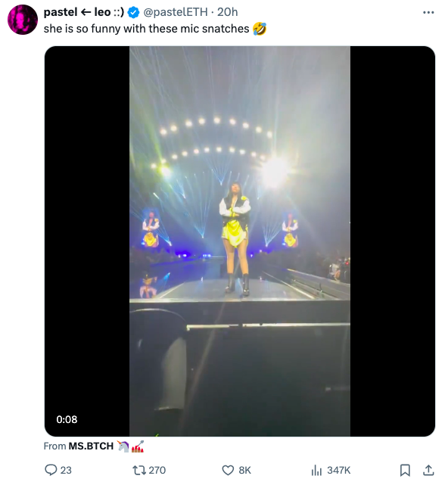Click the 8K likes count

pos(244,470)
